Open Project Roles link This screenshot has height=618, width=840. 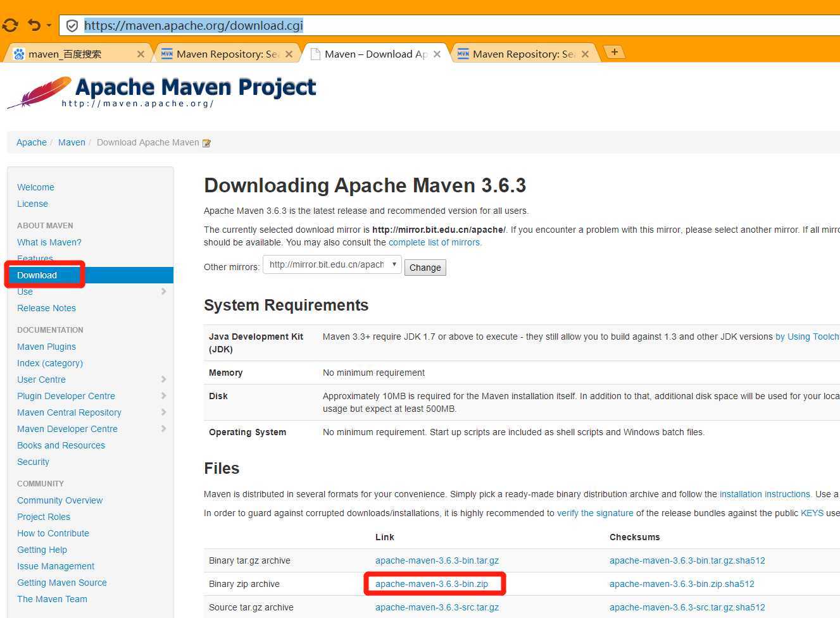tap(44, 517)
